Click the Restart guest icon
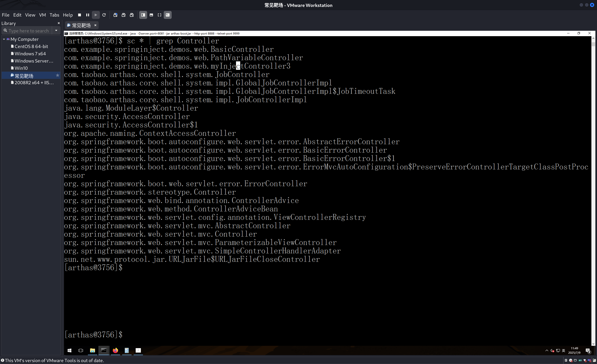The height and width of the screenshot is (364, 597). click(x=104, y=15)
